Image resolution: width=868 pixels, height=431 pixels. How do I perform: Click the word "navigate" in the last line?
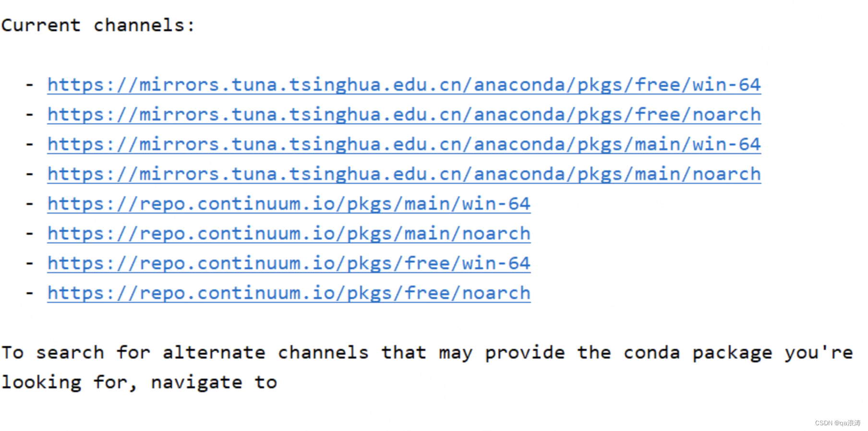(196, 383)
